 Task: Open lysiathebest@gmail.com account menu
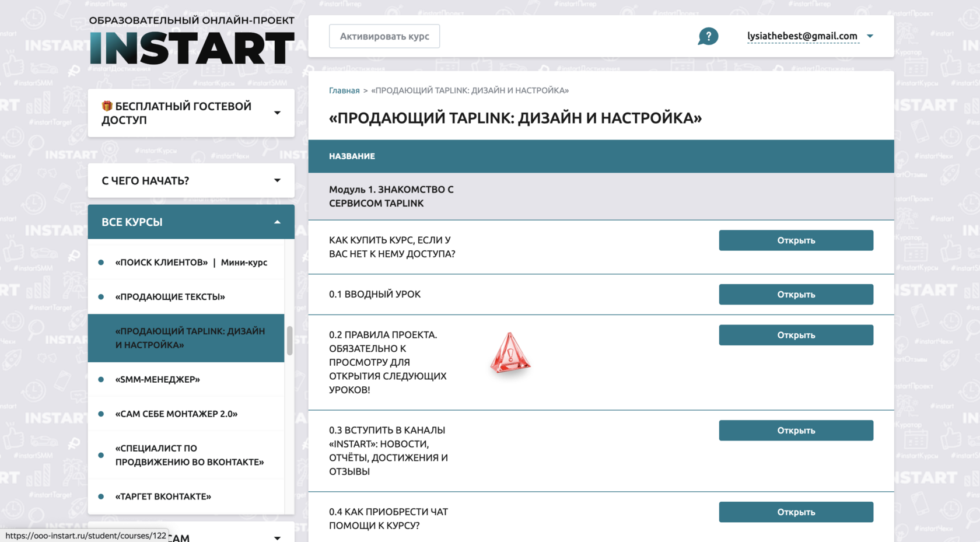tap(802, 36)
